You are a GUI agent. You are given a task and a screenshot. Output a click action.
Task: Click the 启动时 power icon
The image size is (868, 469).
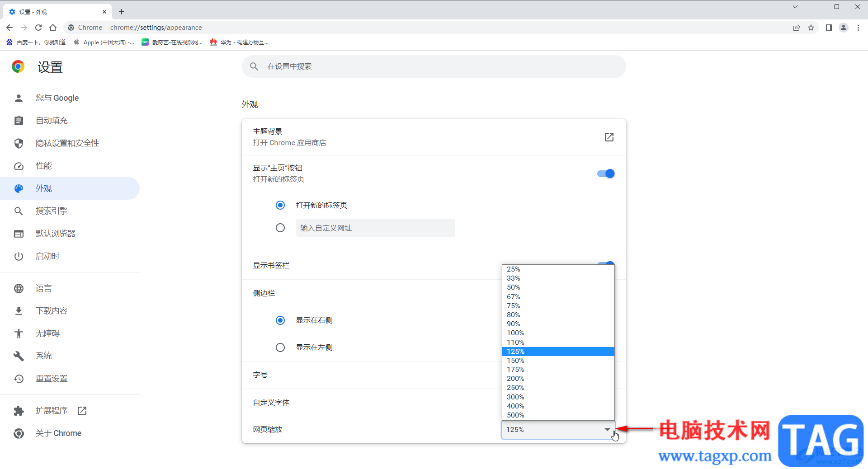pyautogui.click(x=19, y=256)
